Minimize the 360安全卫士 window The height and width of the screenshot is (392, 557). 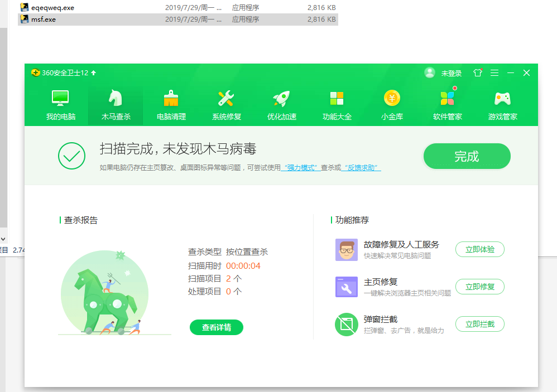[x=511, y=72]
